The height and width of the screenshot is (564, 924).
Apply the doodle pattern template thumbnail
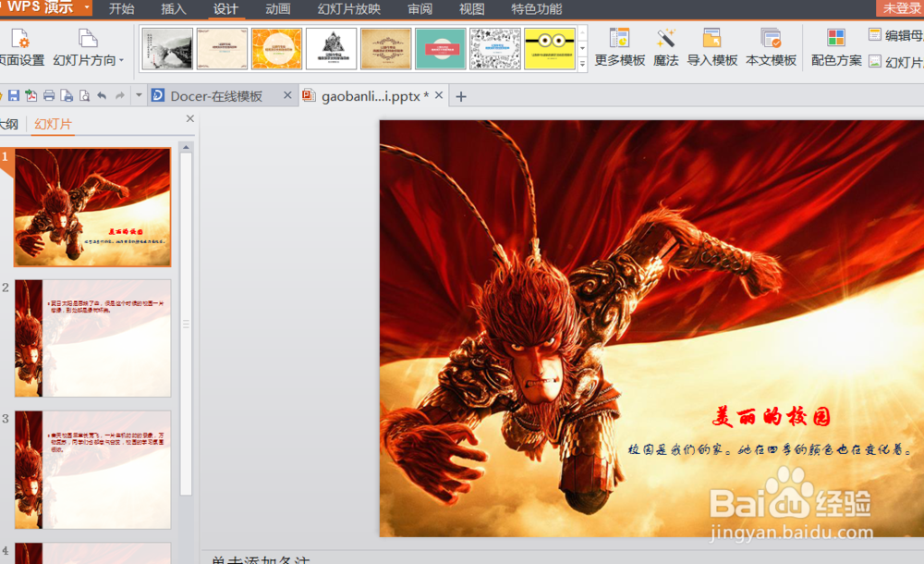click(x=495, y=48)
